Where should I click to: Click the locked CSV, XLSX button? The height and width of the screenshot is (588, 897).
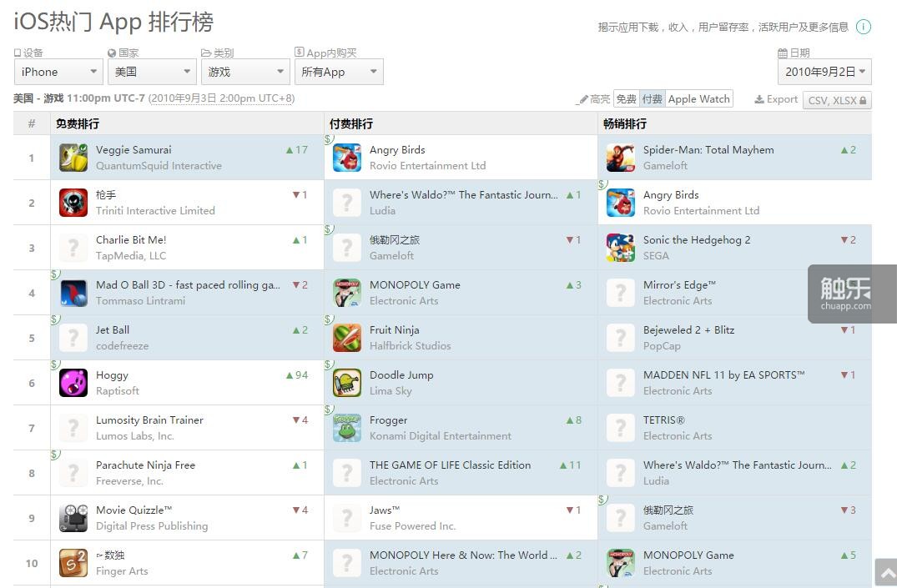837,100
